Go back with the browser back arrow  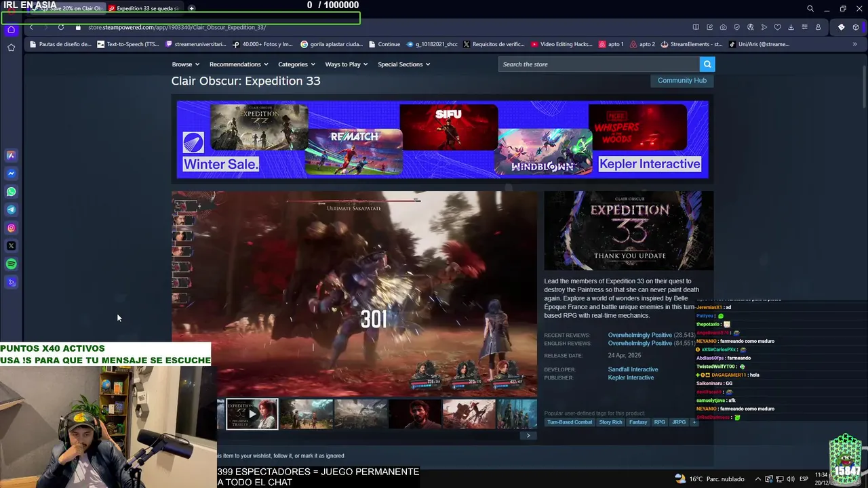(x=31, y=27)
